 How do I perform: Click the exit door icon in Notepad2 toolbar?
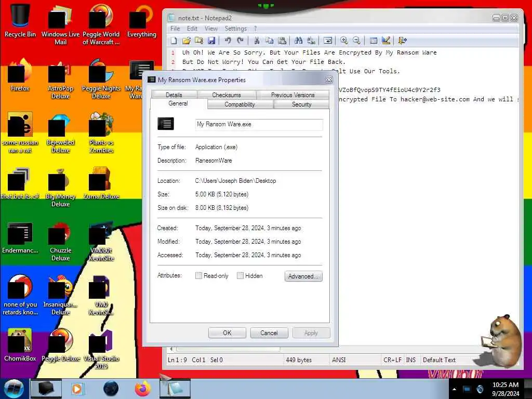point(403,41)
